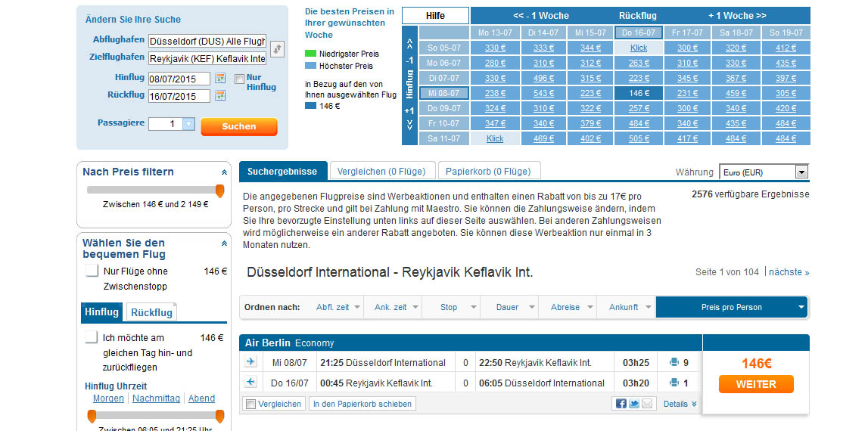The height and width of the screenshot is (431, 868).
Task: Click the orange WEITER button
Action: pyautogui.click(x=756, y=384)
